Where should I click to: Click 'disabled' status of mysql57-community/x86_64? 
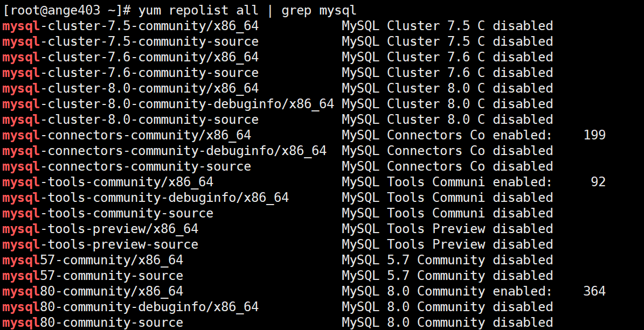tap(523, 260)
